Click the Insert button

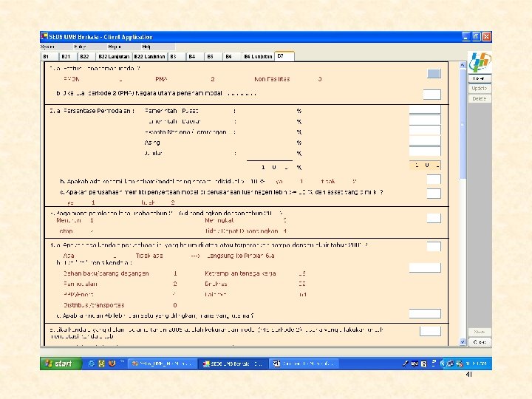[x=480, y=78]
